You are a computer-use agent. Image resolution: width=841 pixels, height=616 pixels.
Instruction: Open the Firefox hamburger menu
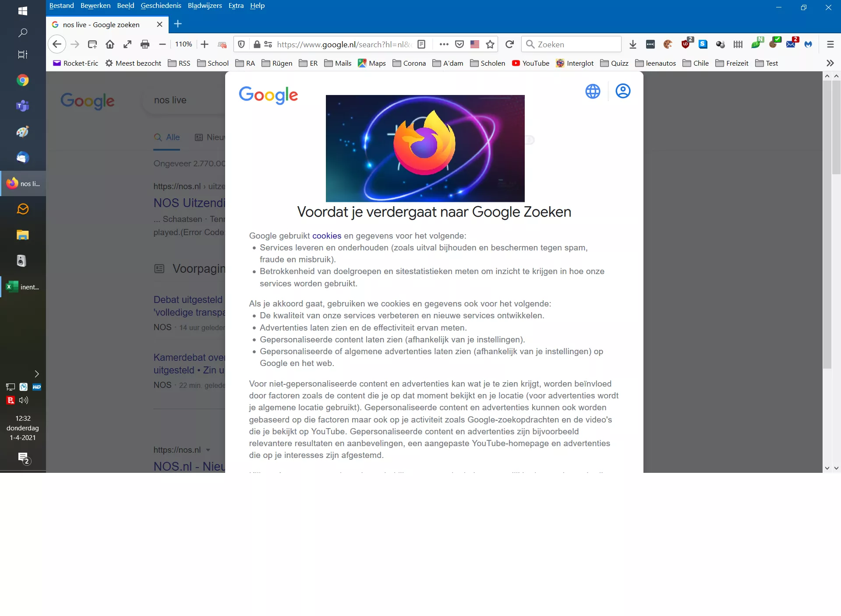pos(830,44)
